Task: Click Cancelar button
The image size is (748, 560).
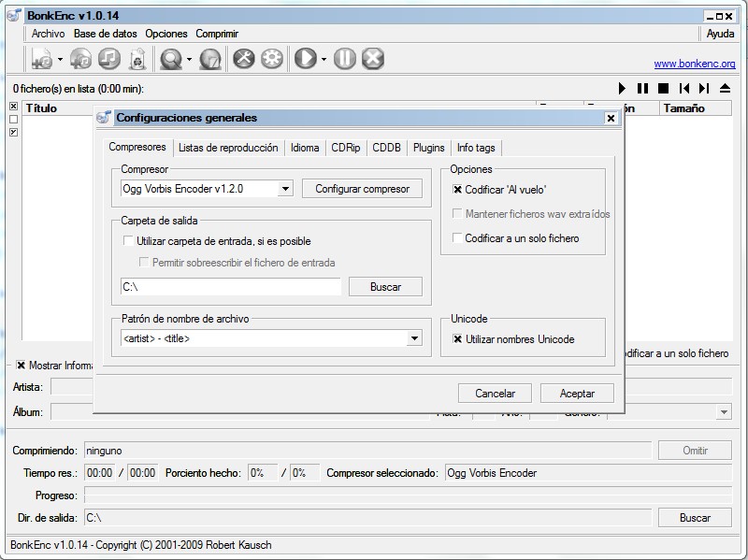Action: pos(495,393)
